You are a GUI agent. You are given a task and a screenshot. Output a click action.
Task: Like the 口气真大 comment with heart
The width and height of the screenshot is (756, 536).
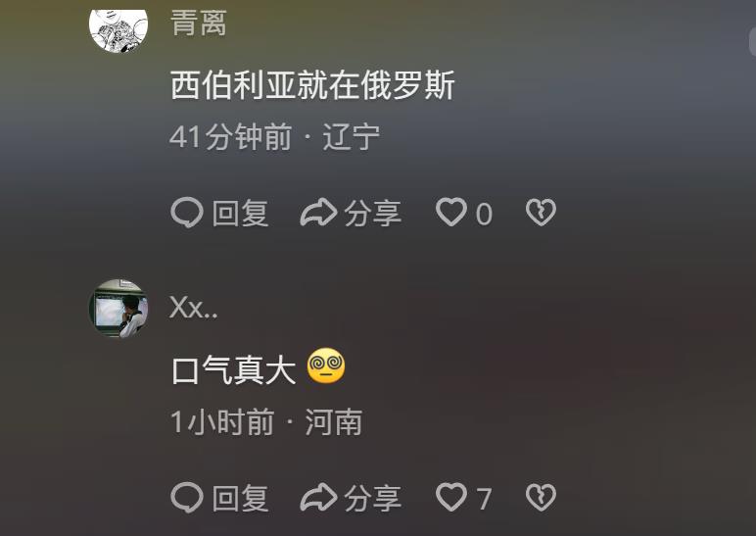click(451, 498)
